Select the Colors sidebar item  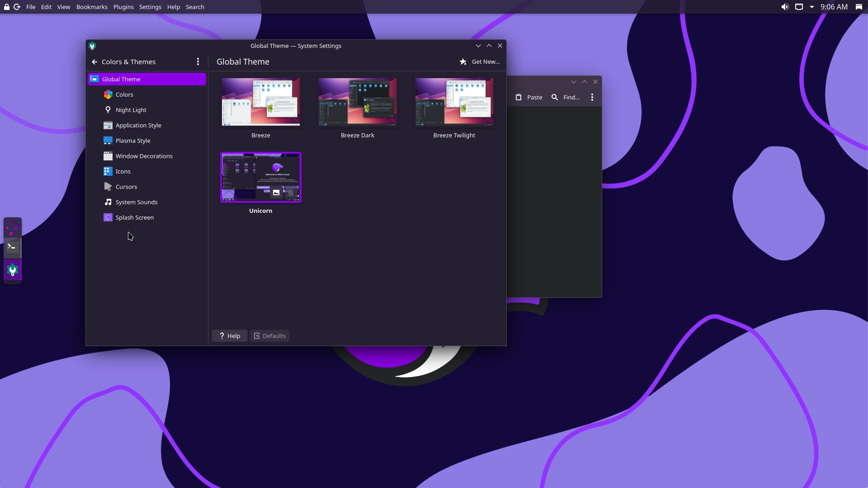(147, 94)
